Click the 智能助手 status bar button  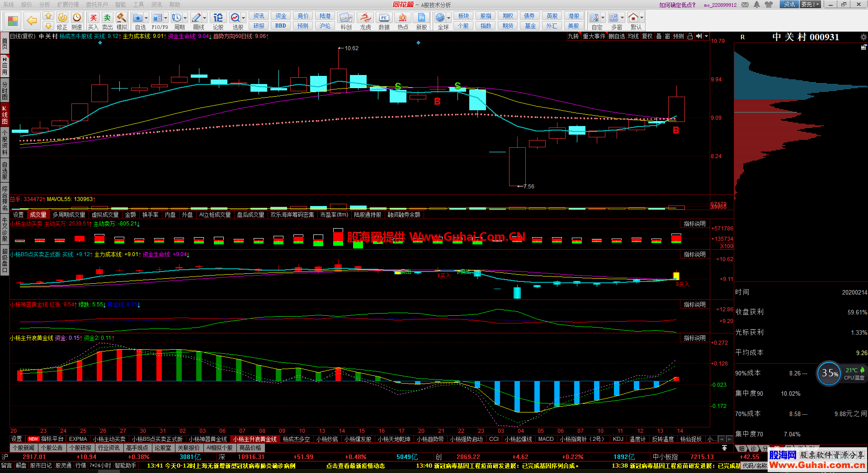coord(125,466)
